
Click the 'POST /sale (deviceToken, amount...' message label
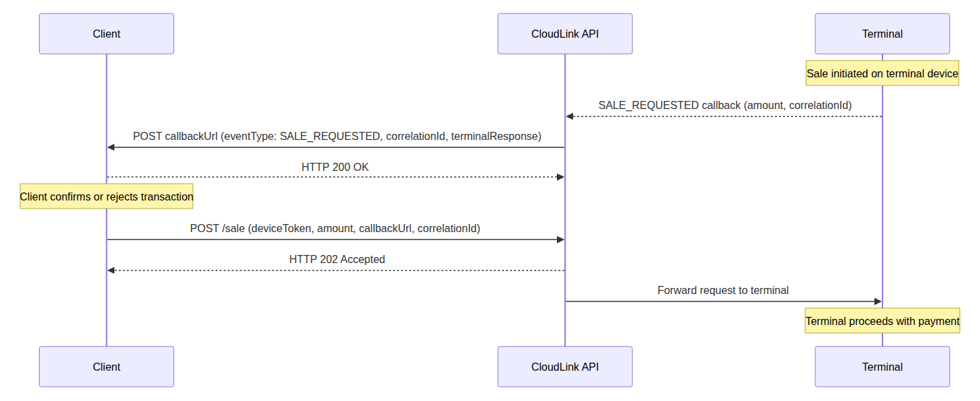(x=335, y=228)
